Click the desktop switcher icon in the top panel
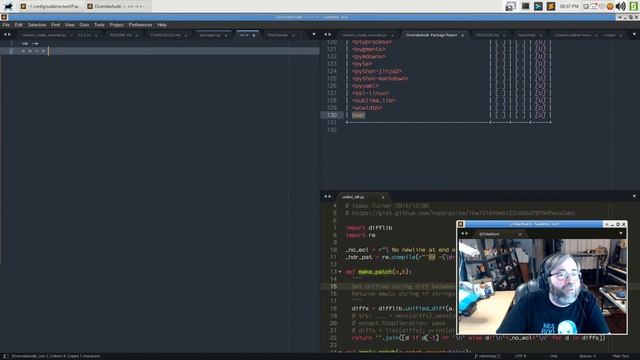This screenshot has width=640, height=360. coord(511,6)
